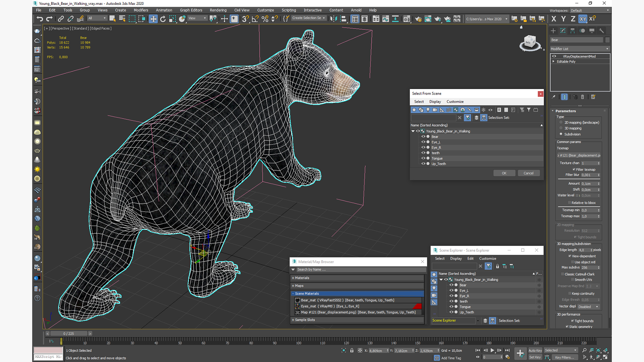Toggle Percent Snap icon
The width and height of the screenshot is (644, 362).
click(265, 19)
